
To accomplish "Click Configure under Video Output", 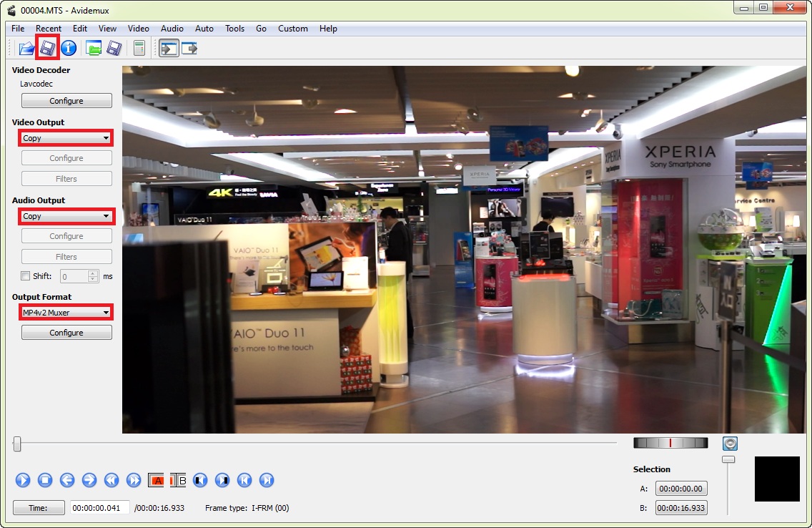I will pos(66,158).
